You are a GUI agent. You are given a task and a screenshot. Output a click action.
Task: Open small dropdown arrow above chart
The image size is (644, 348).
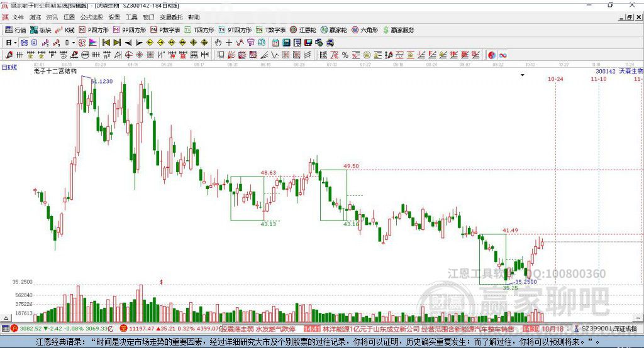tap(523, 75)
